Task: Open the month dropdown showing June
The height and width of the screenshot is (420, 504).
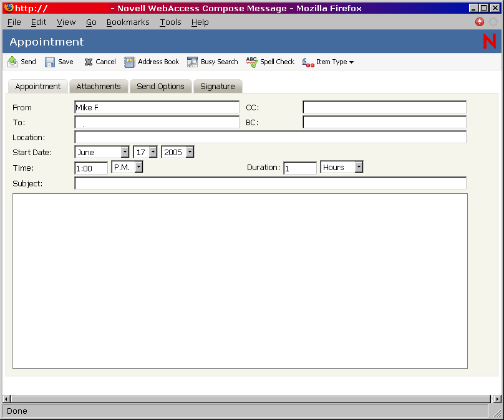Action: tap(125, 152)
